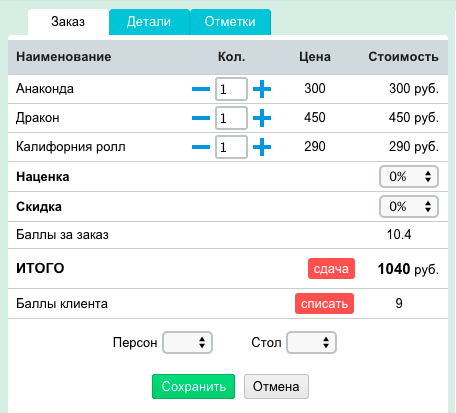
Task: Click the red сдача button
Action: (331, 269)
